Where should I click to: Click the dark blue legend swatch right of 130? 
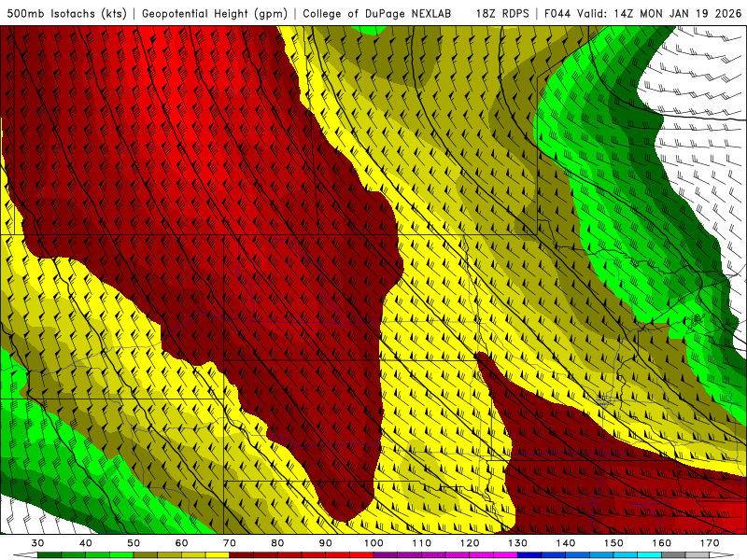pyautogui.click(x=529, y=555)
